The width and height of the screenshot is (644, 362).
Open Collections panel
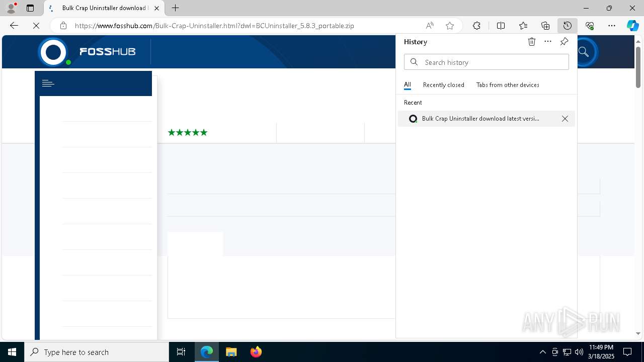(545, 26)
